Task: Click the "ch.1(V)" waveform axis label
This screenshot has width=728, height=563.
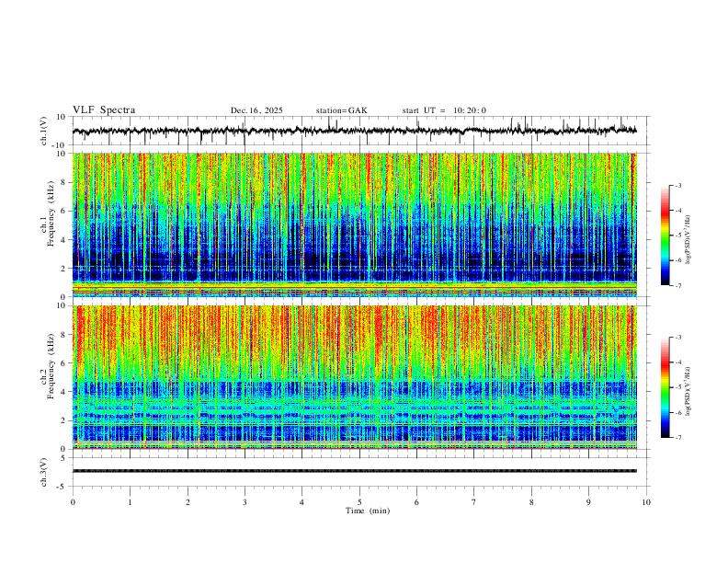Action: 44,131
